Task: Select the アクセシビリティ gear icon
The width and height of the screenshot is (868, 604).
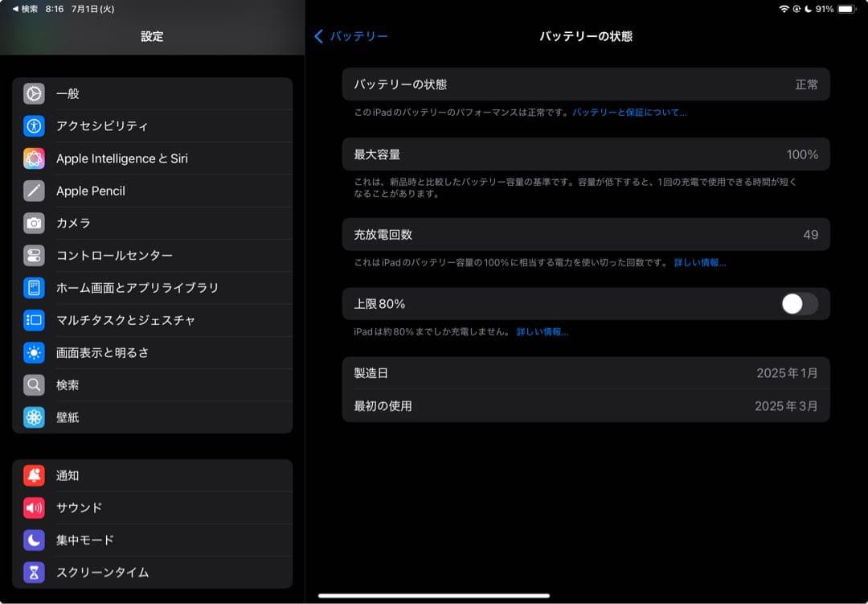Action: pos(33,126)
